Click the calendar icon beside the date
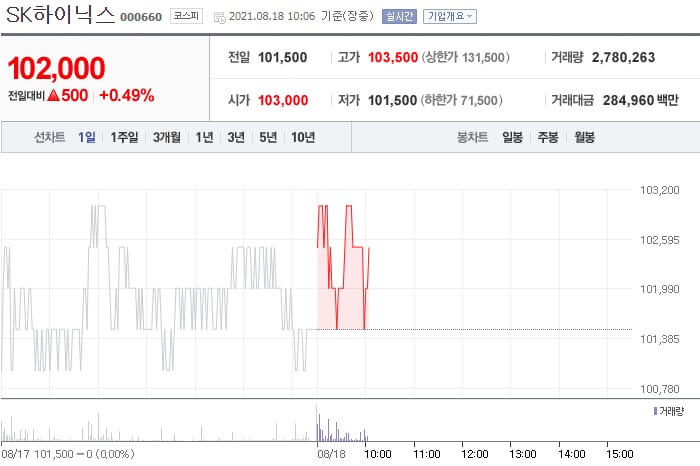The height and width of the screenshot is (466, 700). [220, 17]
